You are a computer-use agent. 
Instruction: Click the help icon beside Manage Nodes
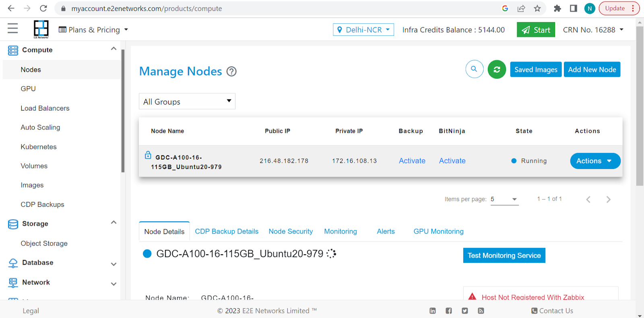pyautogui.click(x=231, y=72)
